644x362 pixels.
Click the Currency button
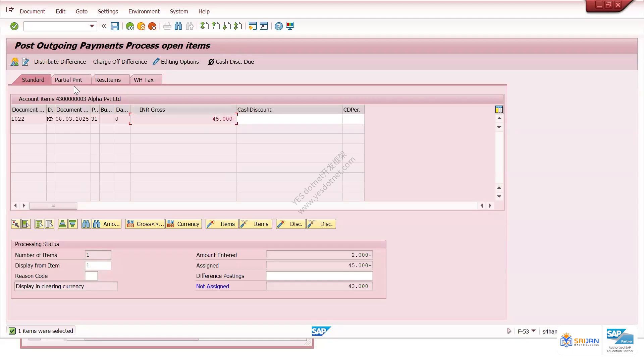pyautogui.click(x=184, y=224)
